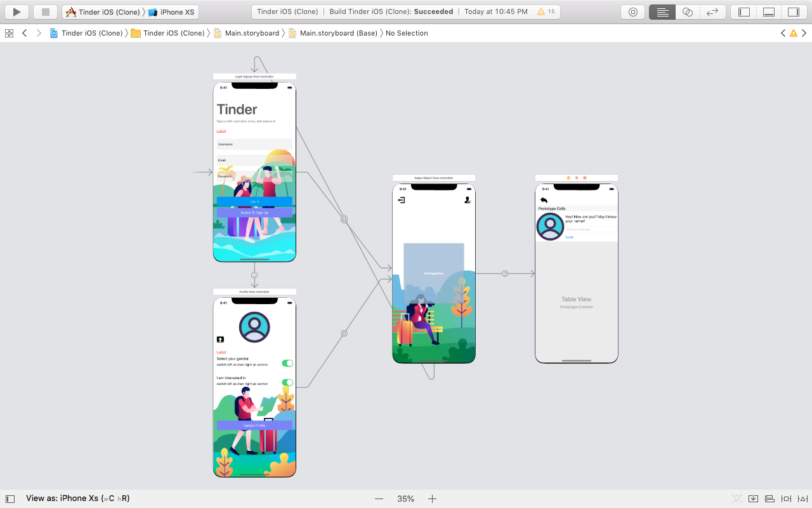Click the red Exit dock icon
Image resolution: width=812 pixels, height=508 pixels.
point(585,178)
